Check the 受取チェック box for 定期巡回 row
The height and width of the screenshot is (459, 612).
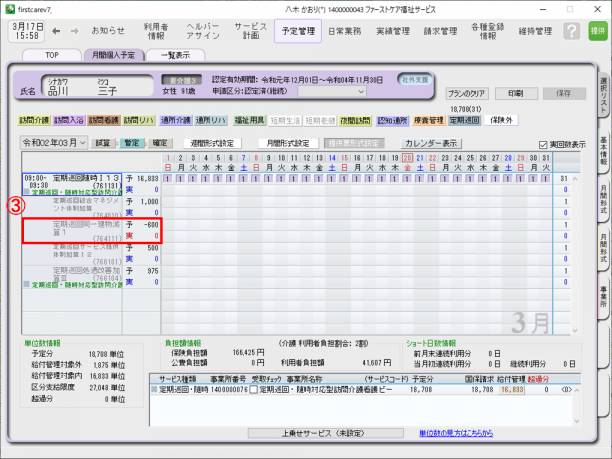pos(253,389)
